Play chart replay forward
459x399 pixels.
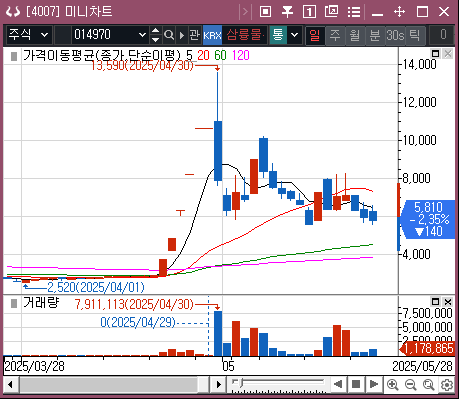pos(374,384)
